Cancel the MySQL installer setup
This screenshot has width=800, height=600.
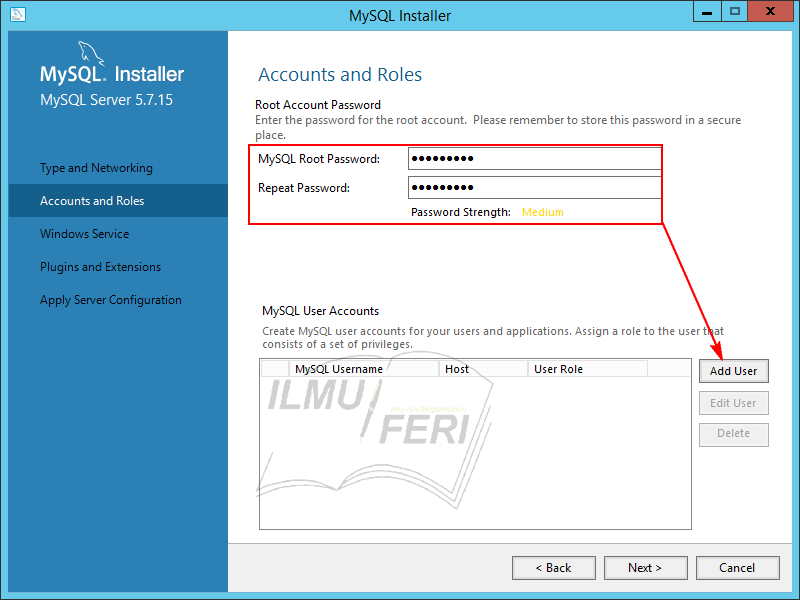[737, 568]
